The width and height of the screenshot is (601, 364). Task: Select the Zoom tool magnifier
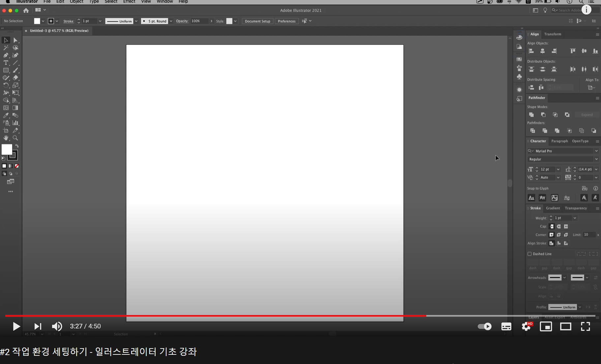click(15, 138)
